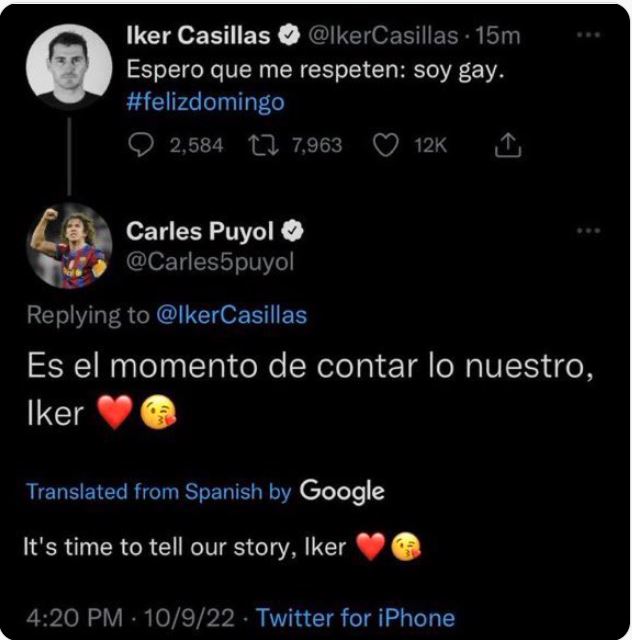
Task: Open the share icon on top tweet
Action: (507, 146)
